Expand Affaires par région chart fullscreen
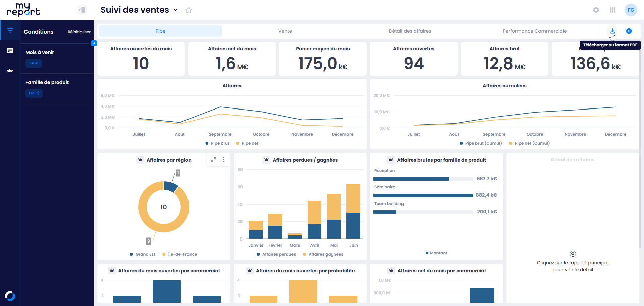Image resolution: width=644 pixels, height=306 pixels. pyautogui.click(x=213, y=160)
